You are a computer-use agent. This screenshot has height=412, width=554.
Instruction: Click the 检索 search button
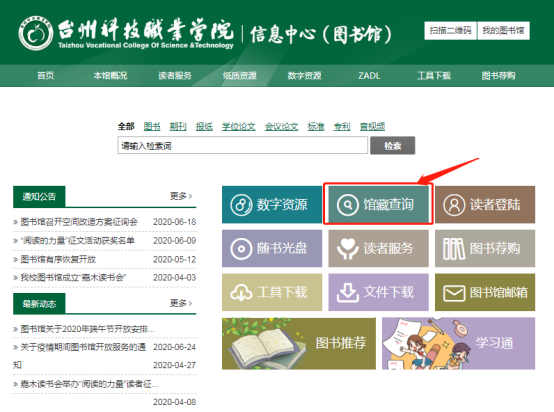(393, 146)
